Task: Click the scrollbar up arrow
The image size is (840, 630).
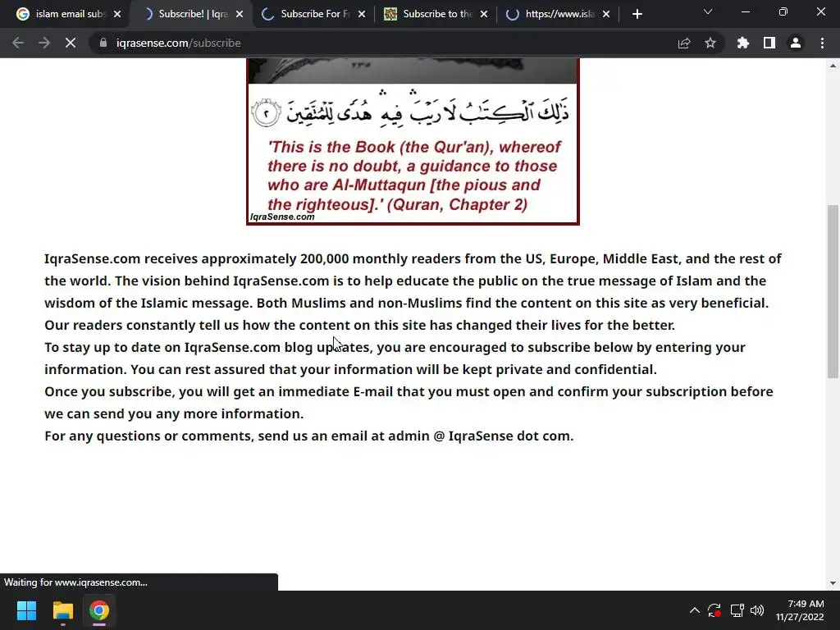Action: click(833, 66)
